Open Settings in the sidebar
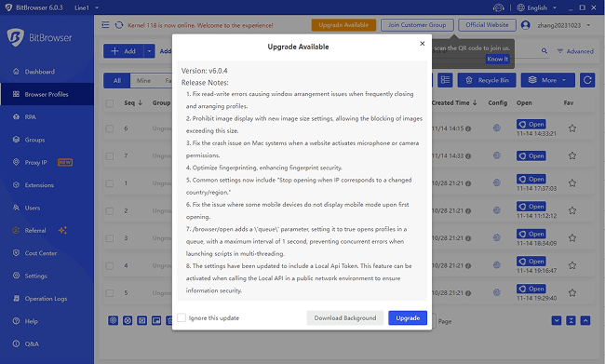This screenshot has width=605, height=364. point(36,276)
